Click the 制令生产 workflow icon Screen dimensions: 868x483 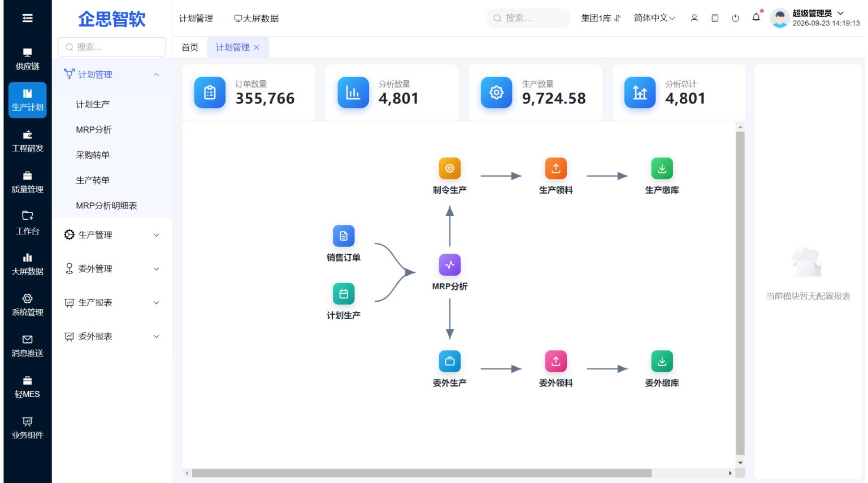tap(450, 168)
